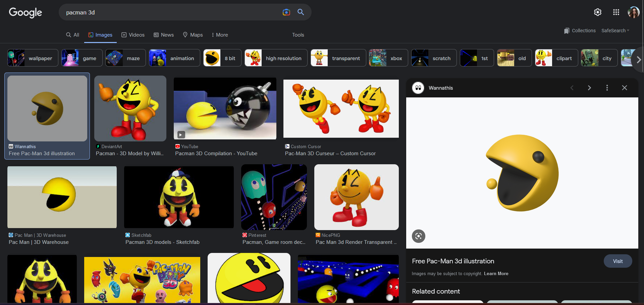Click 'Pacman 3D models - Sketchfab' title
644x305 pixels.
click(162, 242)
